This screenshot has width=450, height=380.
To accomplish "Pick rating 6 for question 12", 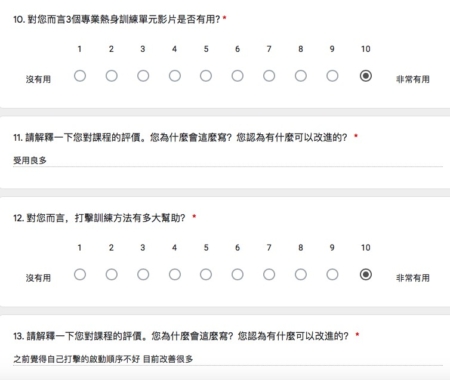I will (x=237, y=275).
